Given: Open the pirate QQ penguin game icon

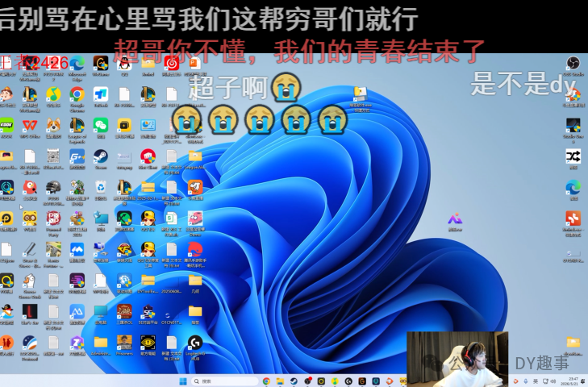Looking at the screenshot, I should [x=6, y=315].
